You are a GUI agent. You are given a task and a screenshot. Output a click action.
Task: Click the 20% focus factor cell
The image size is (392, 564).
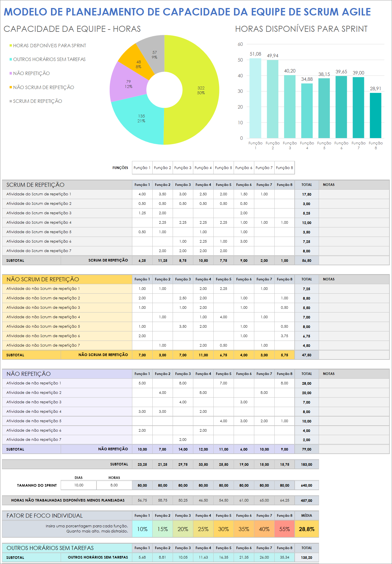click(x=183, y=529)
